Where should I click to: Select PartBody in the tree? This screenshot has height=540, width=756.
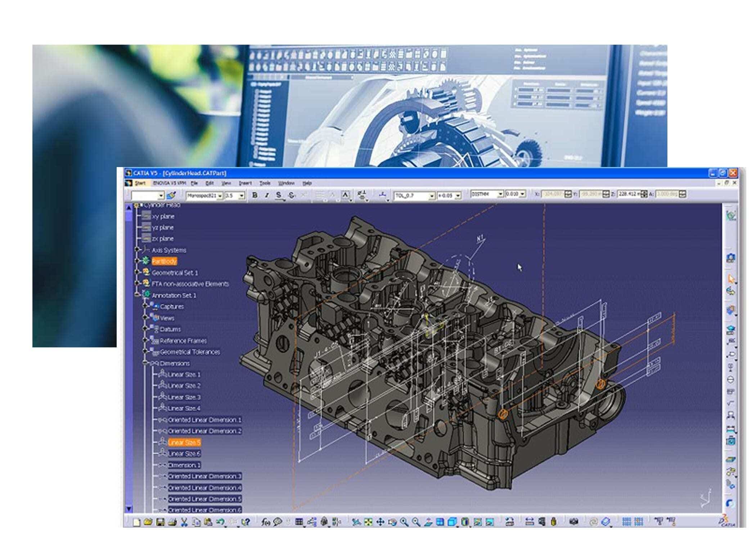tap(164, 261)
